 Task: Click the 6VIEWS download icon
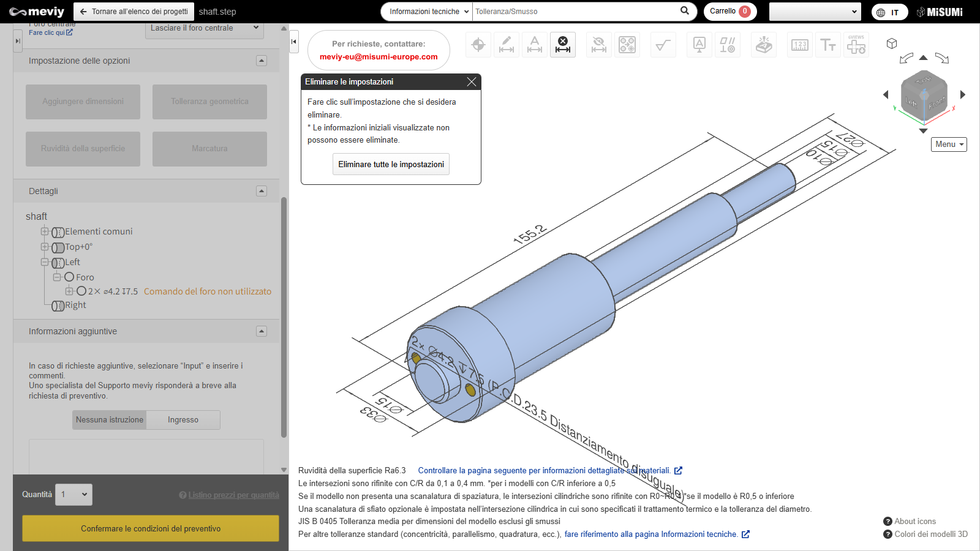click(856, 45)
